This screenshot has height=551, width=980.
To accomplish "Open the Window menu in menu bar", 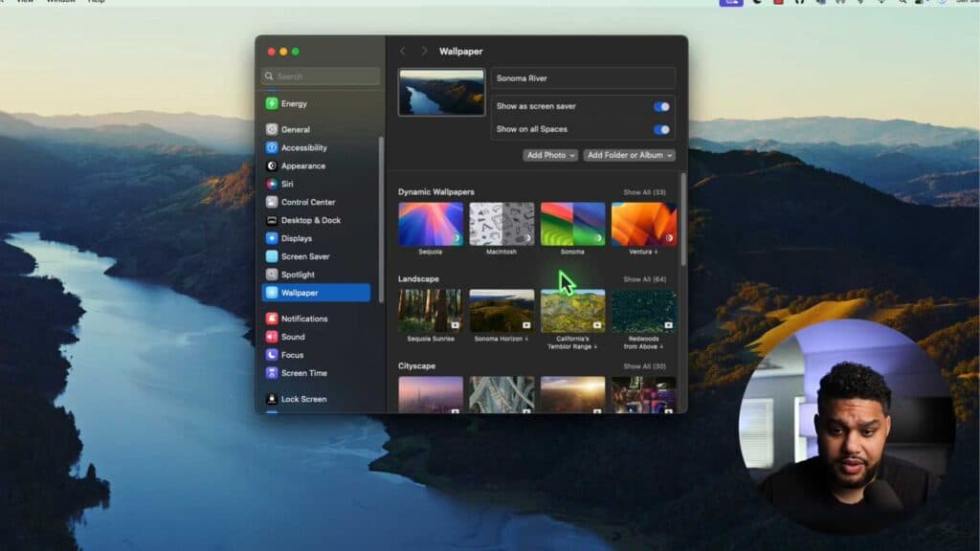I will [60, 2].
